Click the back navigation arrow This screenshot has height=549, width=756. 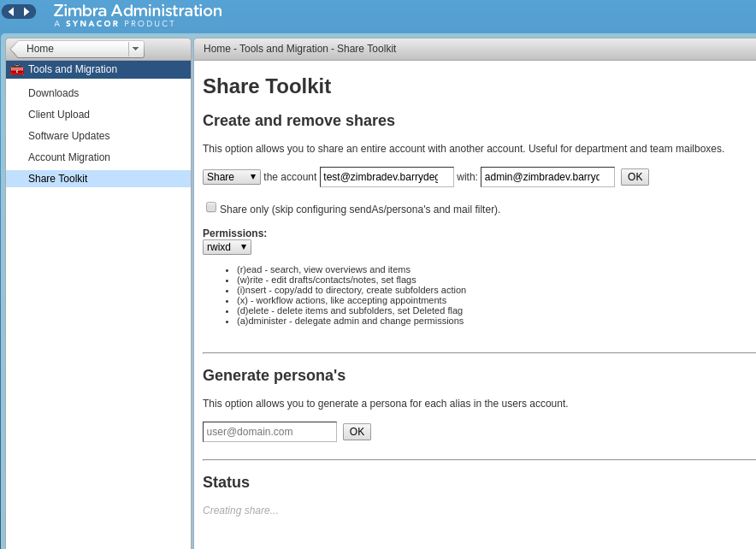[11, 12]
